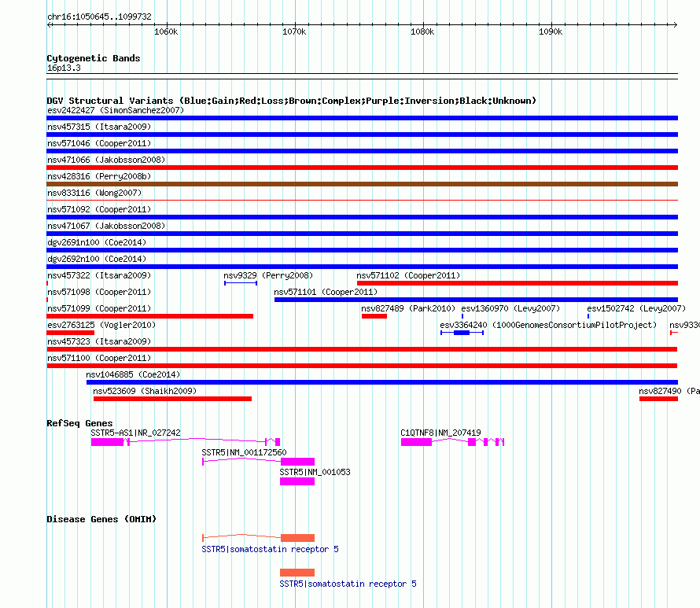Click the blue esv3364240 variant glyph
Screen dimensions: 700x608
pos(462,333)
